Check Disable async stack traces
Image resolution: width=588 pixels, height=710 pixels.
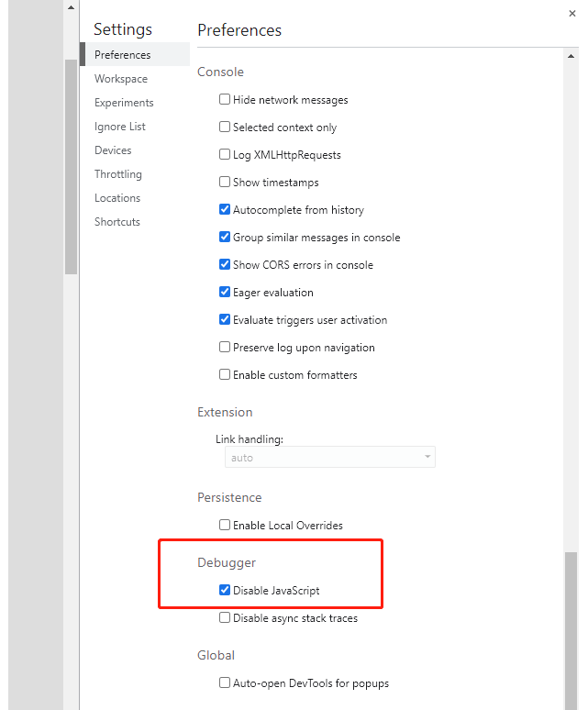[x=225, y=617]
